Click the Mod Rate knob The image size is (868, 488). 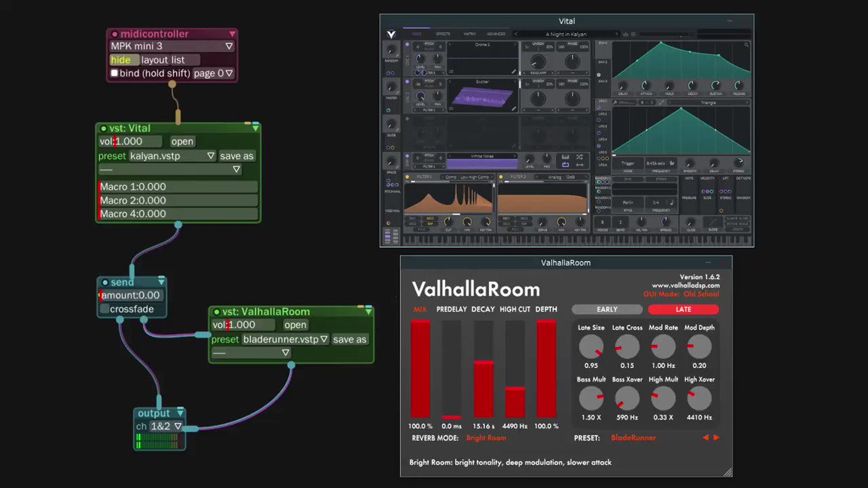tap(663, 347)
